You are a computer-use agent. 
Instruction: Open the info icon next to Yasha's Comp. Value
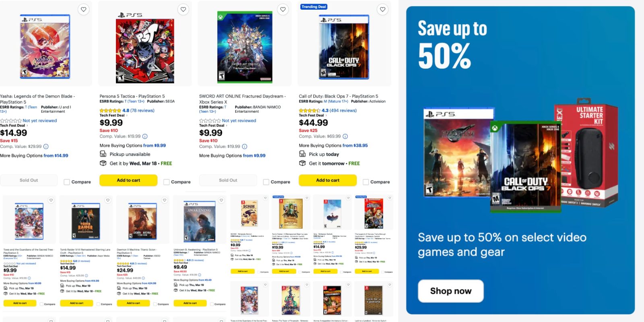(45, 147)
